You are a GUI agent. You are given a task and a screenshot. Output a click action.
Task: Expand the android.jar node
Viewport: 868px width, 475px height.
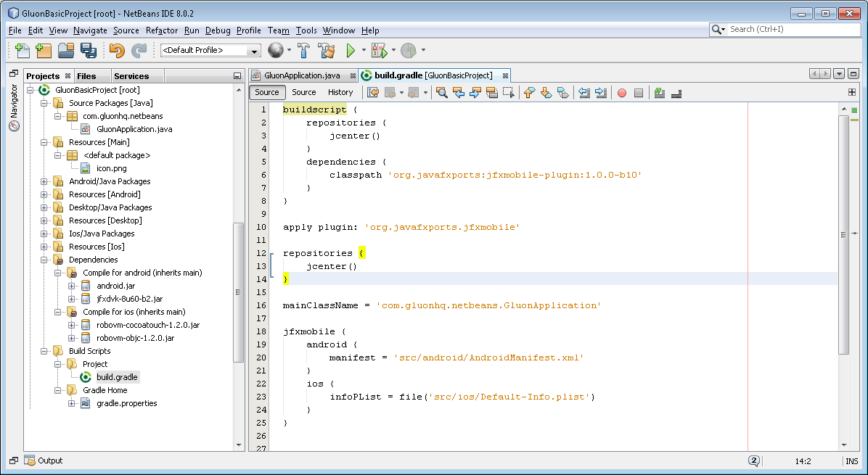coord(71,286)
